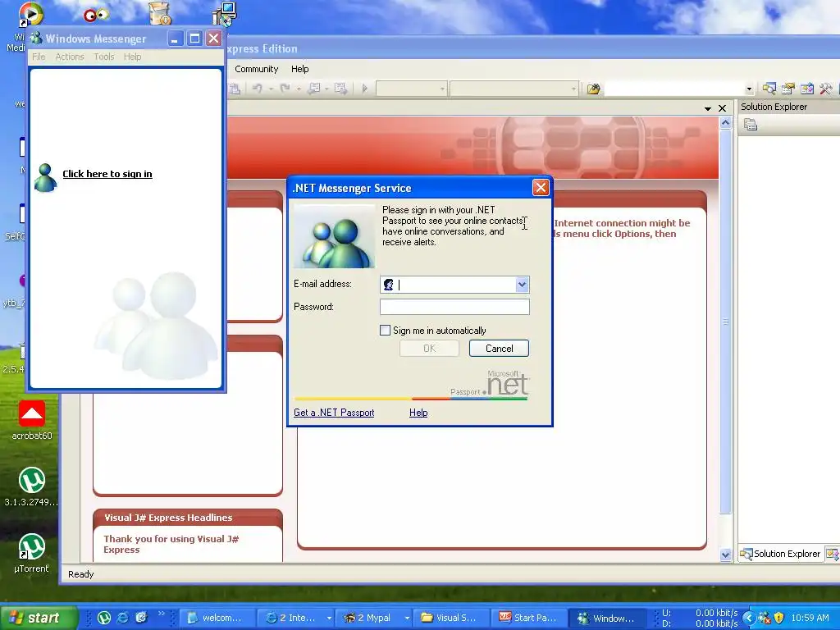Click the Messenger icon in the system tray
Screen dimensions: 840x630
765,618
